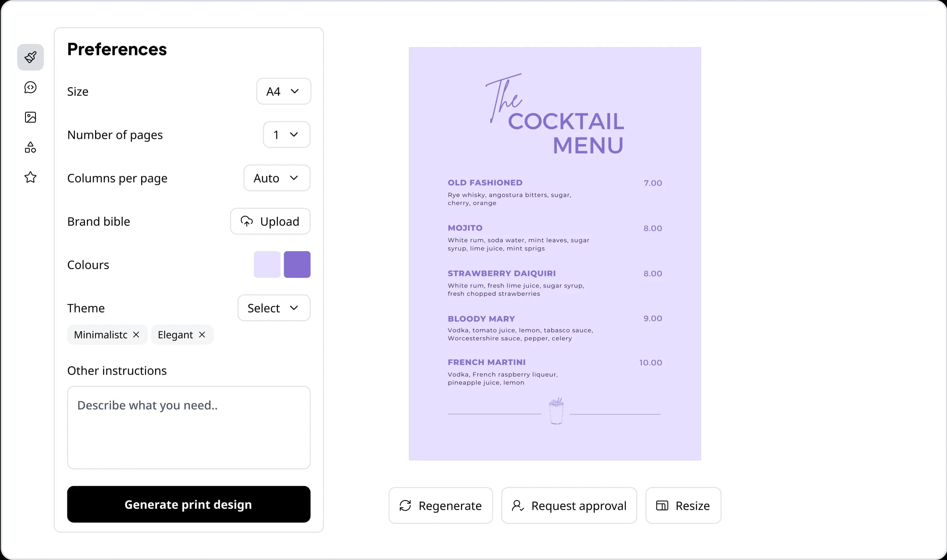Open the image gallery sidebar icon
This screenshot has height=560, width=947.
click(x=30, y=118)
